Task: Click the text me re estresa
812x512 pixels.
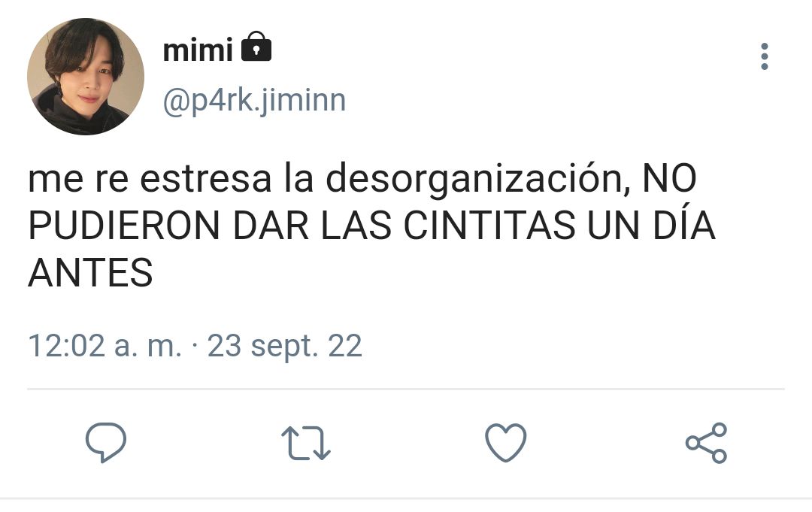Action: pos(150,179)
